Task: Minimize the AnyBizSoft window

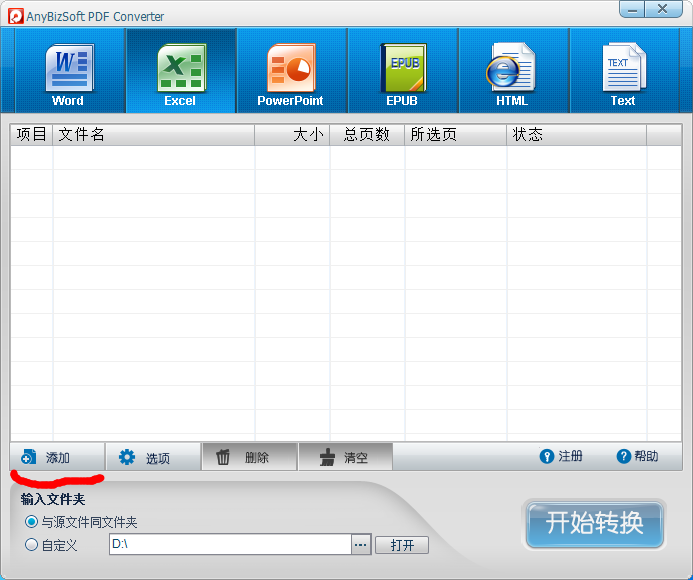Action: click(x=632, y=9)
